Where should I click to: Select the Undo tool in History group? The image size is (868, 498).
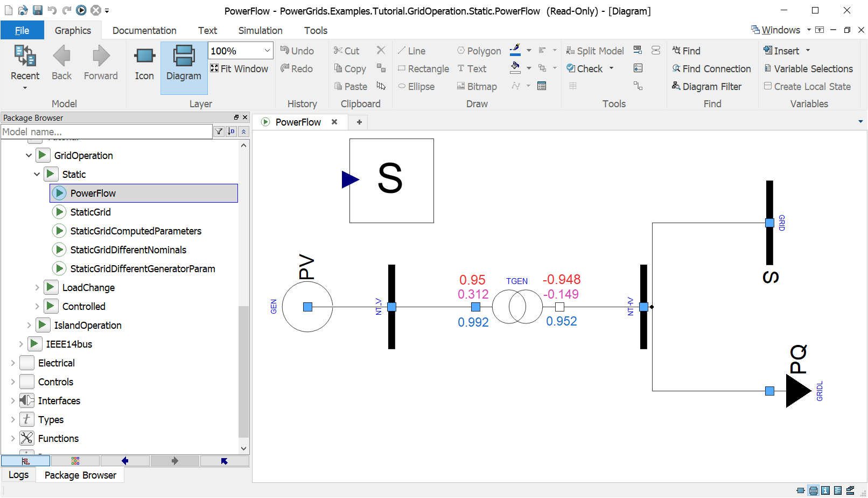click(x=297, y=50)
